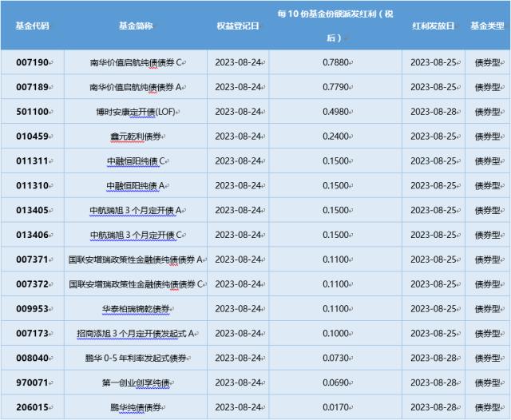Click fund name 中航瑞旭 3 个月定开债 A

(x=136, y=211)
